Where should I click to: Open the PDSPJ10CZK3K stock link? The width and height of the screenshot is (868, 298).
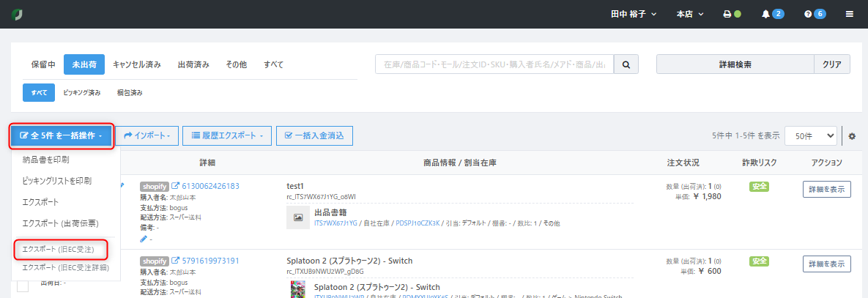pos(418,223)
